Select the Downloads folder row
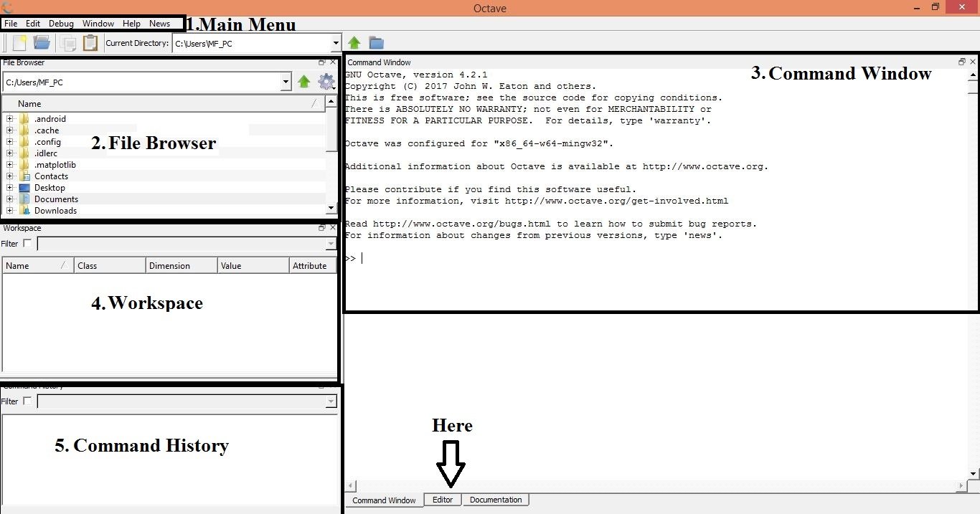The height and width of the screenshot is (514, 980). click(x=164, y=211)
